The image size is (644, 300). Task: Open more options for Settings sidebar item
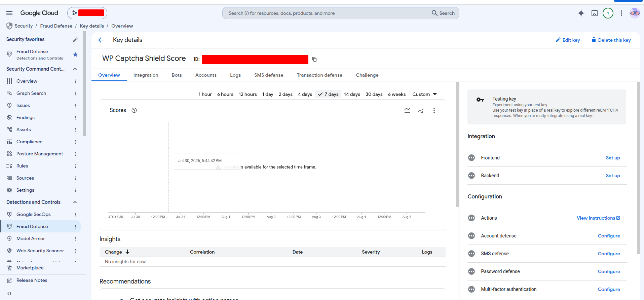point(75,190)
